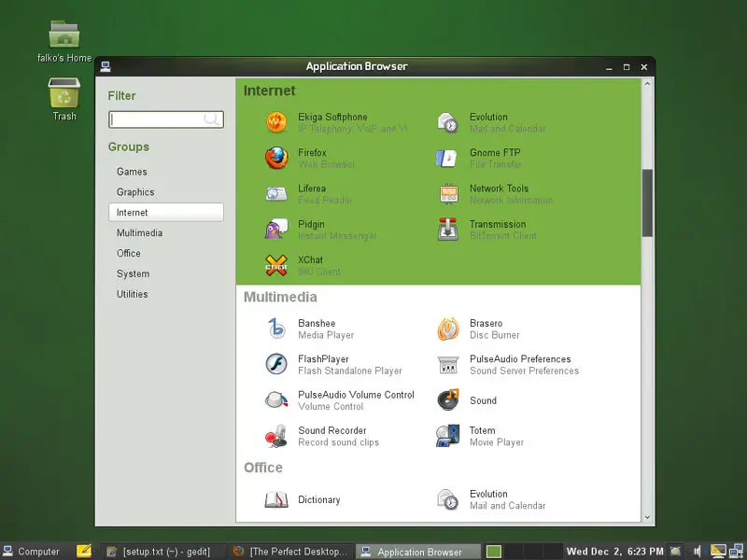Open Liferea feed reader icon
The image size is (747, 560).
pos(276,194)
